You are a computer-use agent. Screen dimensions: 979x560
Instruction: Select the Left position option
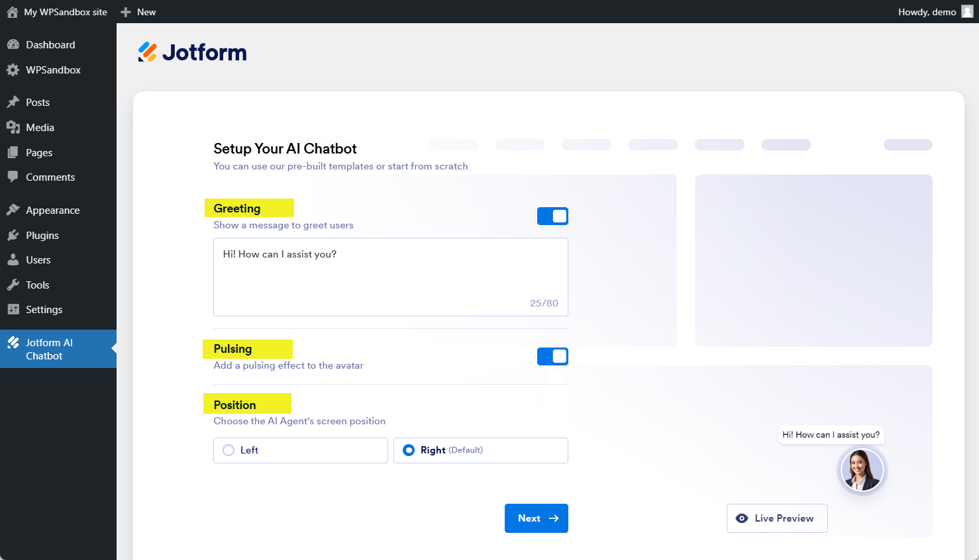pos(300,450)
